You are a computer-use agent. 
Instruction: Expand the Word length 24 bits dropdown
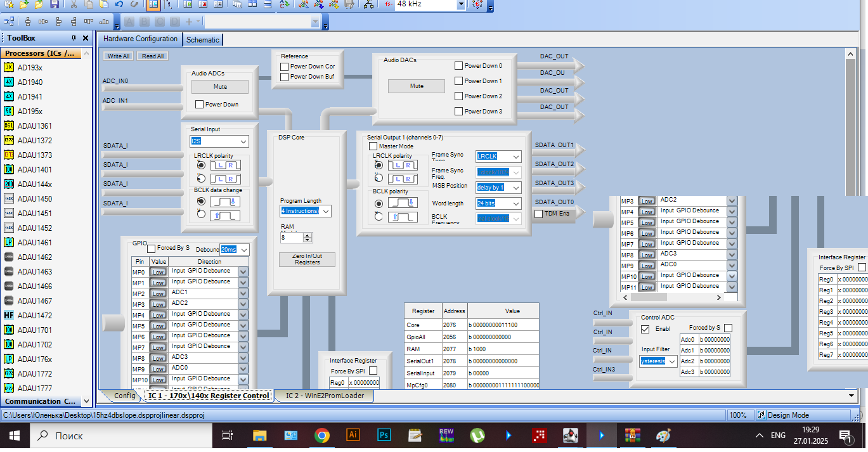[x=515, y=203]
